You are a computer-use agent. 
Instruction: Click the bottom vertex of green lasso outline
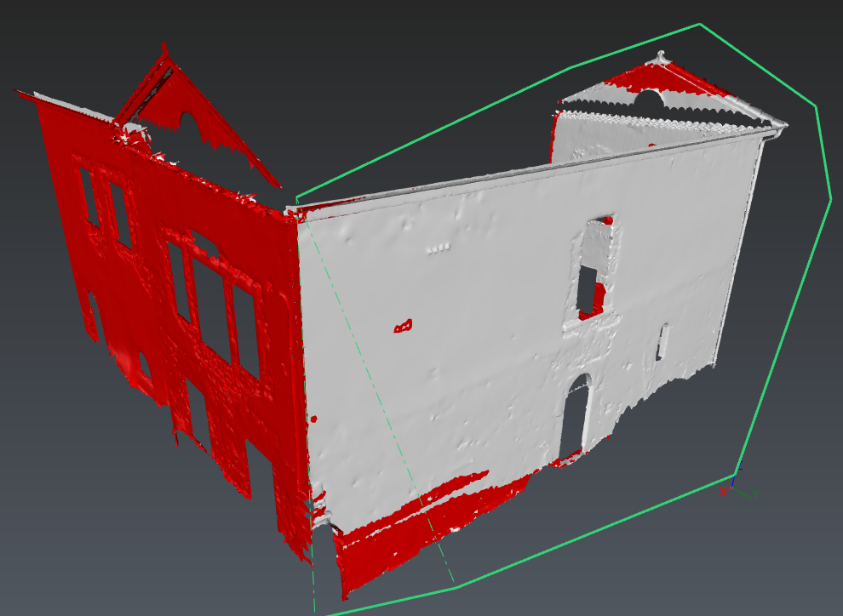(456, 587)
